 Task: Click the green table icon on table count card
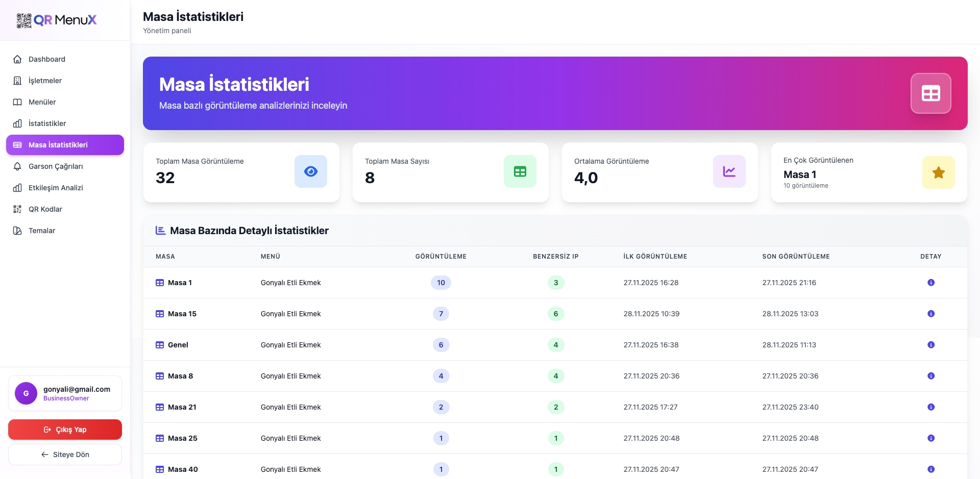(x=520, y=171)
